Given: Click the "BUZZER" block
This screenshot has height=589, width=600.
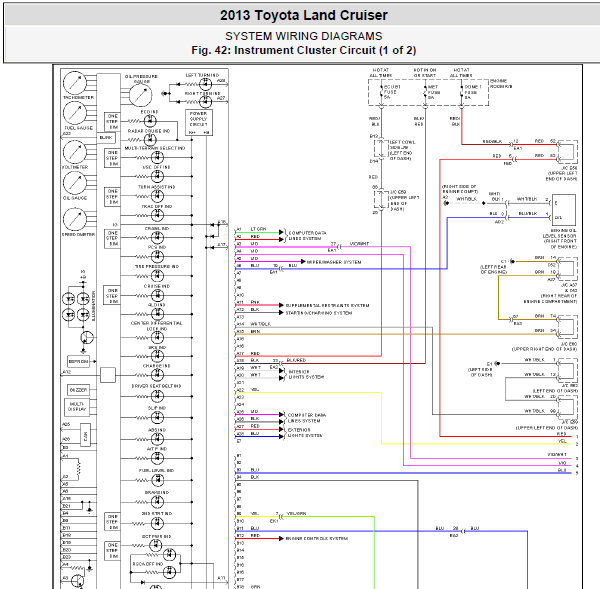Looking at the screenshot, I should point(78,390).
